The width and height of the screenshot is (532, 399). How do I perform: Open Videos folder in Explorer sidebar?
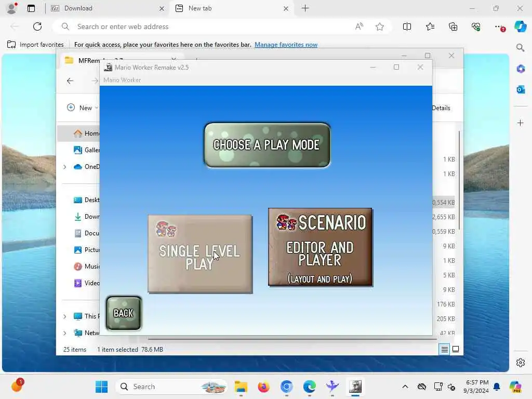pyautogui.click(x=87, y=283)
